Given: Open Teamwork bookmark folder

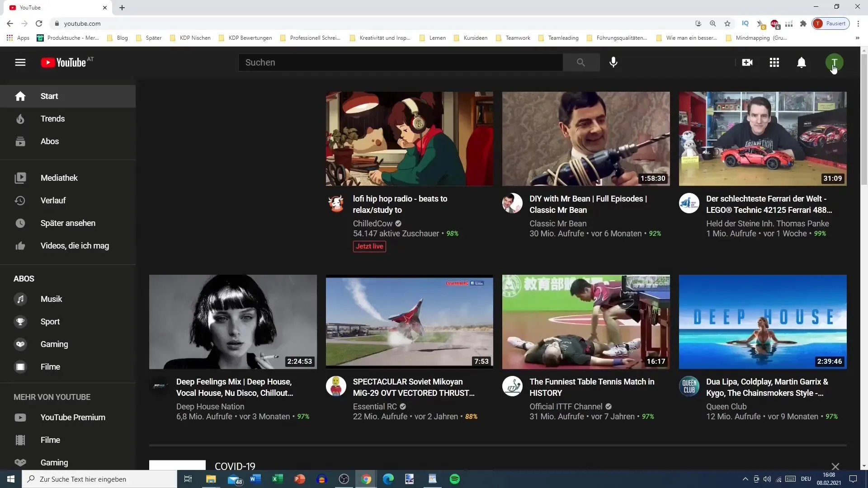Looking at the screenshot, I should (513, 38).
